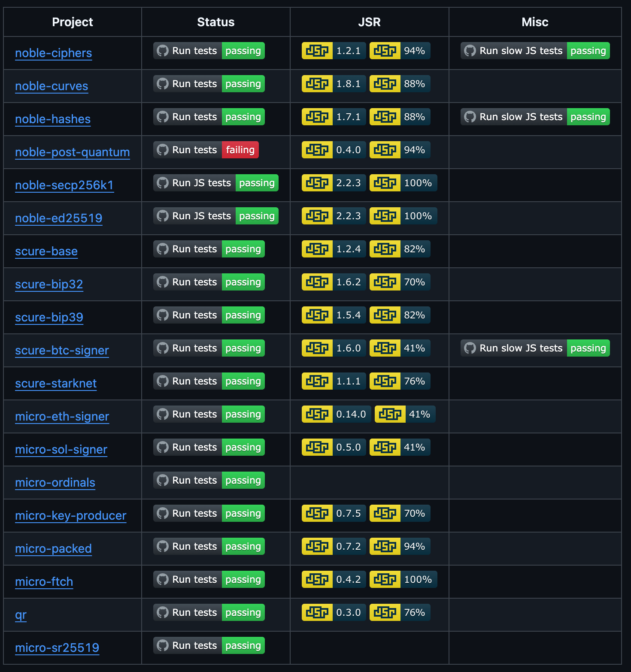Click JSR version 0.4.2 badge for micro-ftch

pyautogui.click(x=334, y=579)
